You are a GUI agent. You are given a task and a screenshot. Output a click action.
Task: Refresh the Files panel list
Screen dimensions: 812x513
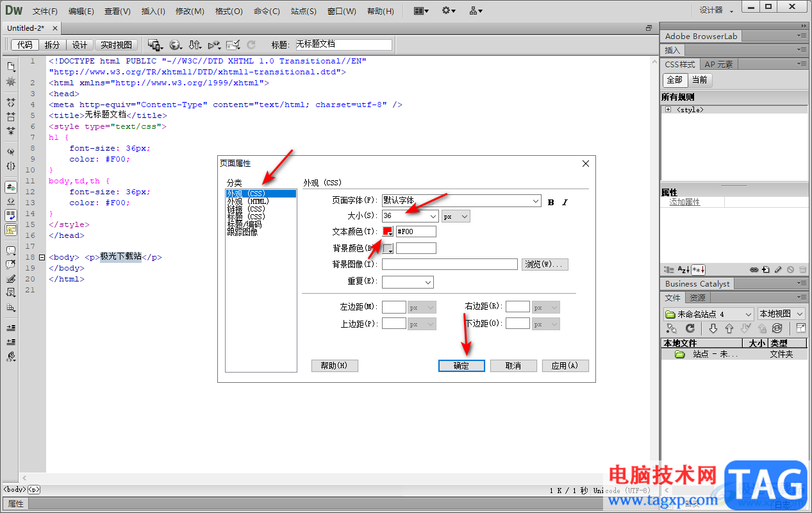[x=690, y=328]
